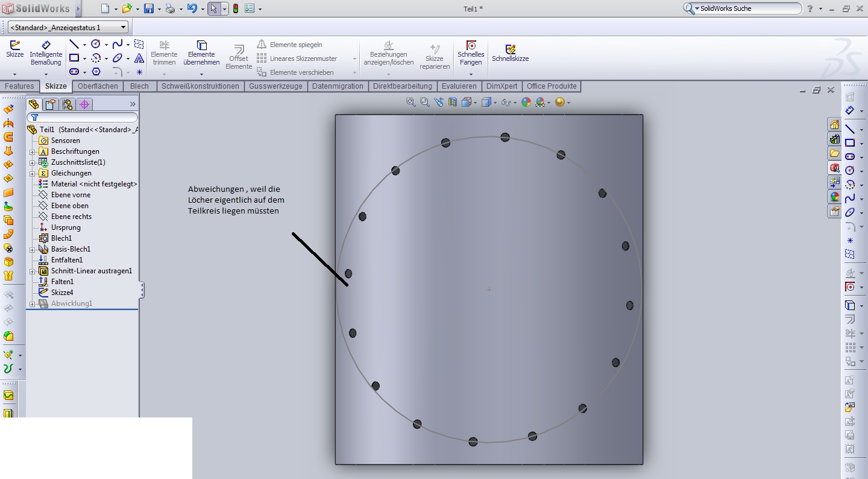Screen dimensions: 868x479
Task: Expand the Basis-Blech1 tree node
Action: [x=33, y=249]
